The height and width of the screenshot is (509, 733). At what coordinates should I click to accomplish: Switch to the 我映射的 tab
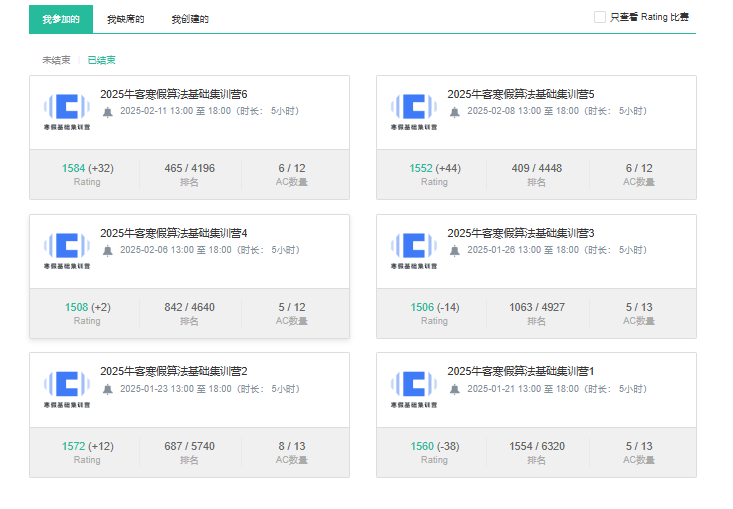tap(126, 19)
